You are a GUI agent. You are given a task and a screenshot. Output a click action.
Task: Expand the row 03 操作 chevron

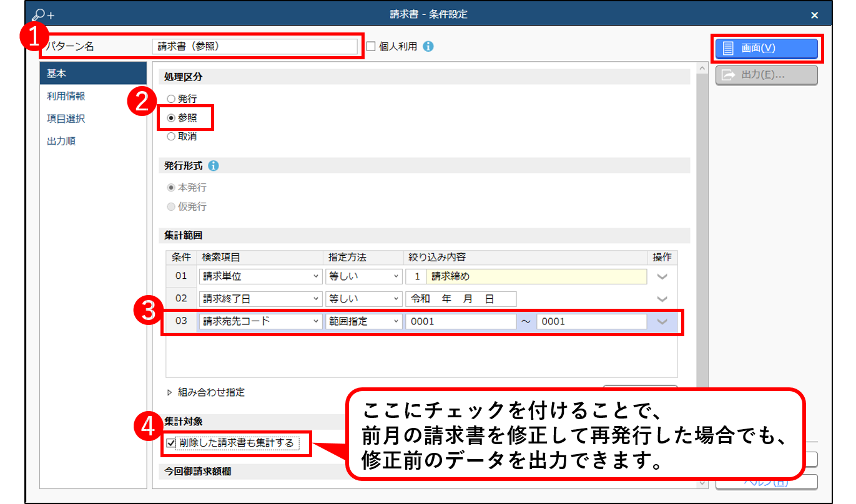[662, 322]
